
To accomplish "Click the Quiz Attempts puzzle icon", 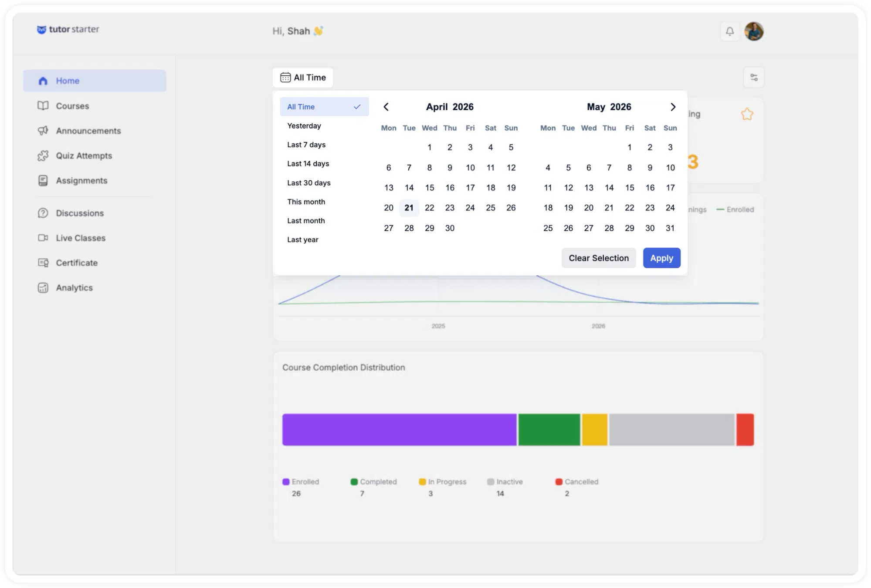I will tap(43, 155).
